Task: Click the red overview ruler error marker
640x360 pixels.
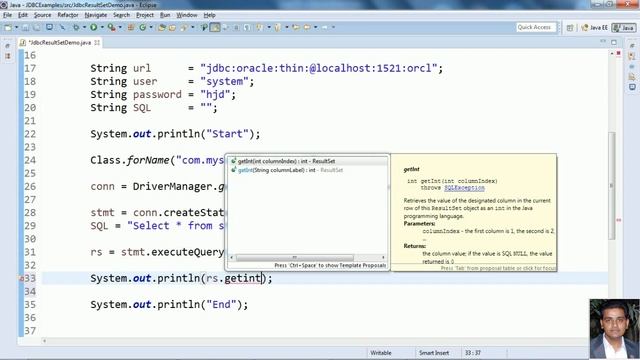Action: click(x=618, y=220)
